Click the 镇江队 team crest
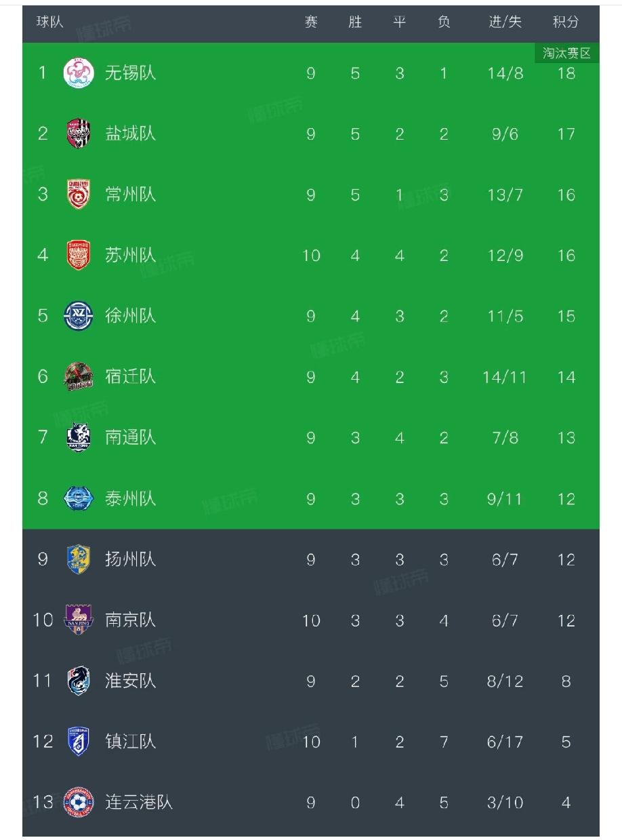Screen dimensions: 622x840 (x=79, y=741)
